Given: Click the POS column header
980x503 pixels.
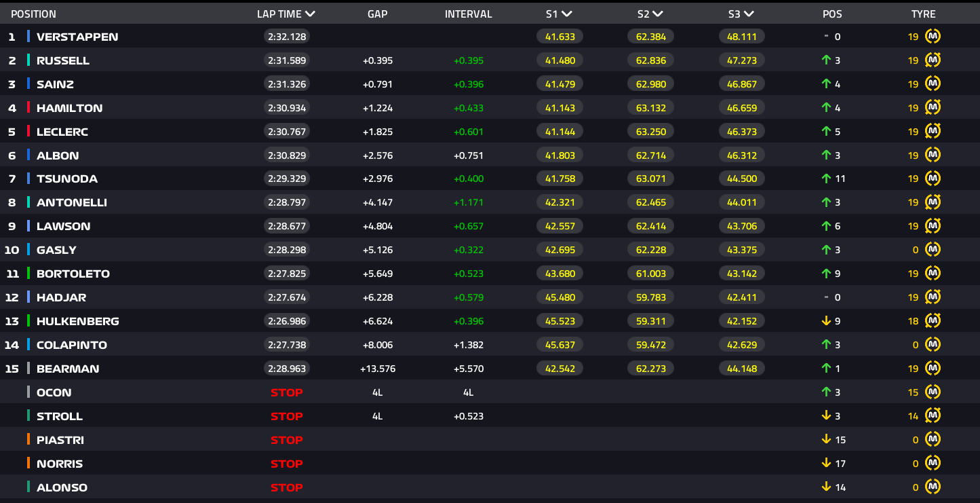Looking at the screenshot, I should point(832,14).
